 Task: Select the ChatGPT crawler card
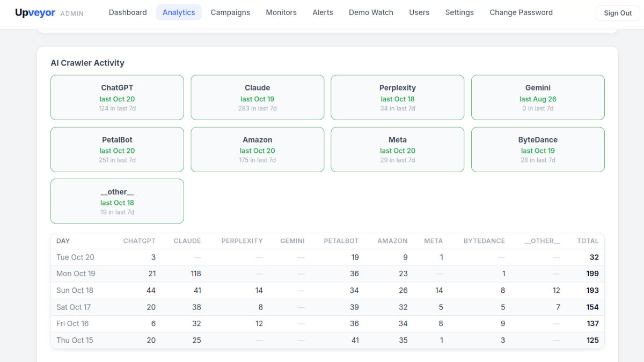pyautogui.click(x=117, y=97)
